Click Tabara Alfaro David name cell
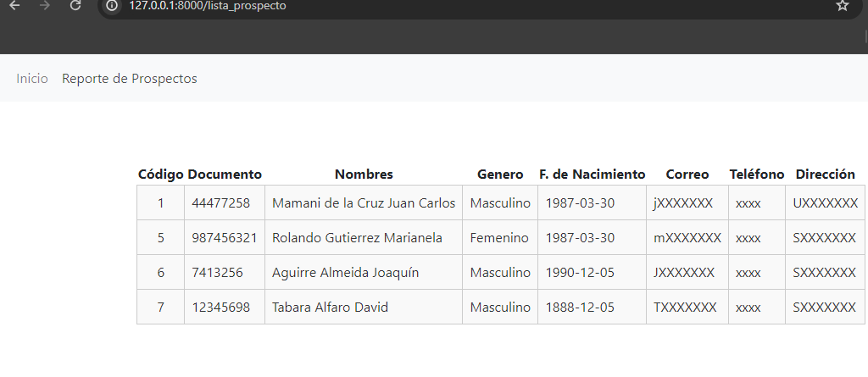868x377 pixels. point(364,308)
